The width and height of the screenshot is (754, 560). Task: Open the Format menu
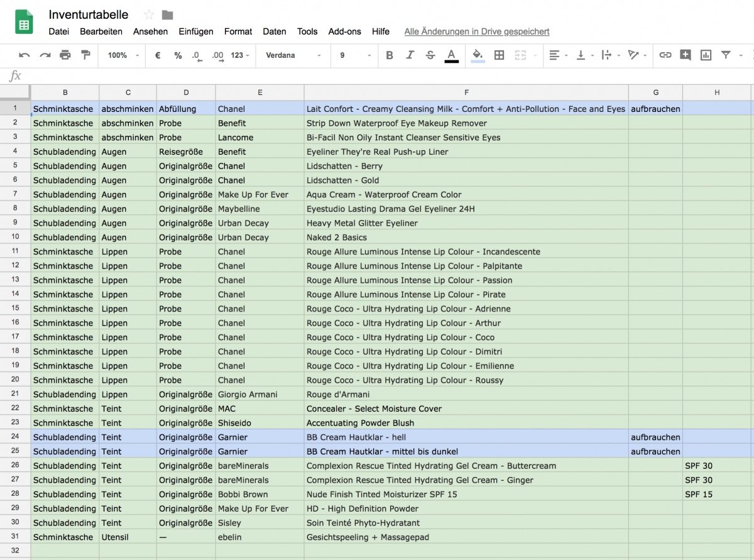coord(238,31)
